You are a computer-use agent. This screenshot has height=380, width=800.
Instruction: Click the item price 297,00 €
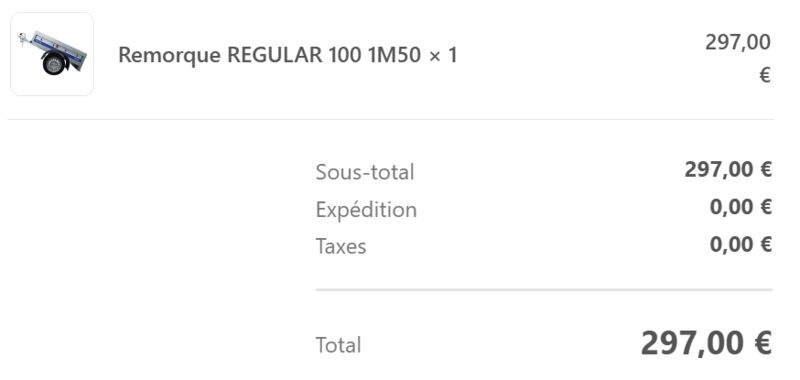738,58
